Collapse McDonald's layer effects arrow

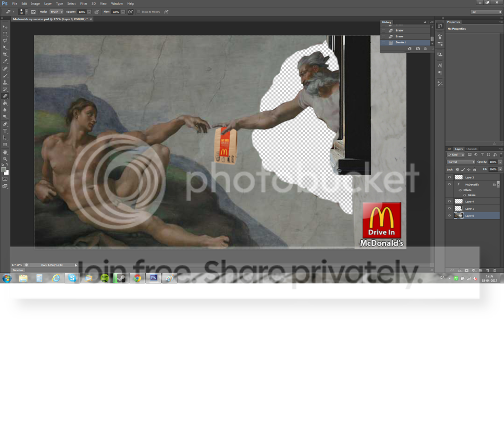tap(498, 184)
